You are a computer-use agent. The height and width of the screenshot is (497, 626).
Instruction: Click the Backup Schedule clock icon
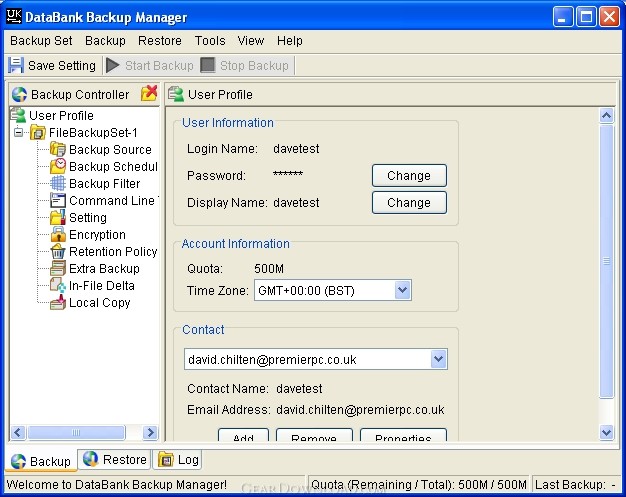click(x=58, y=166)
